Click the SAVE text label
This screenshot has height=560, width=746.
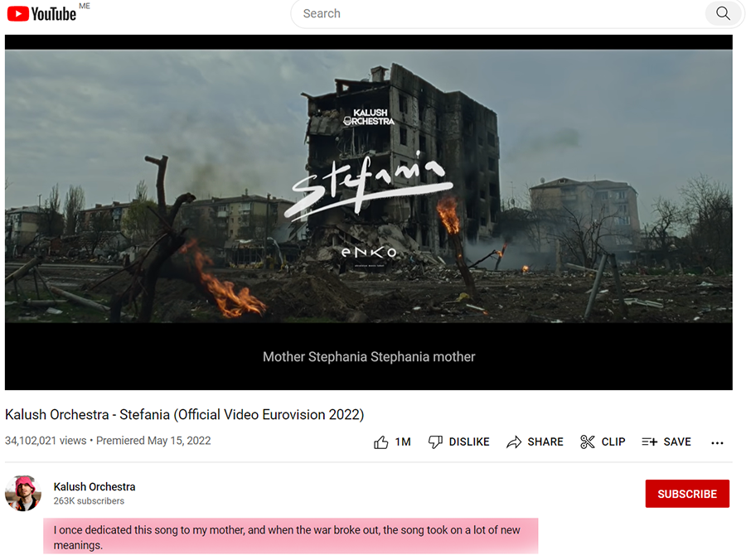coord(677,442)
